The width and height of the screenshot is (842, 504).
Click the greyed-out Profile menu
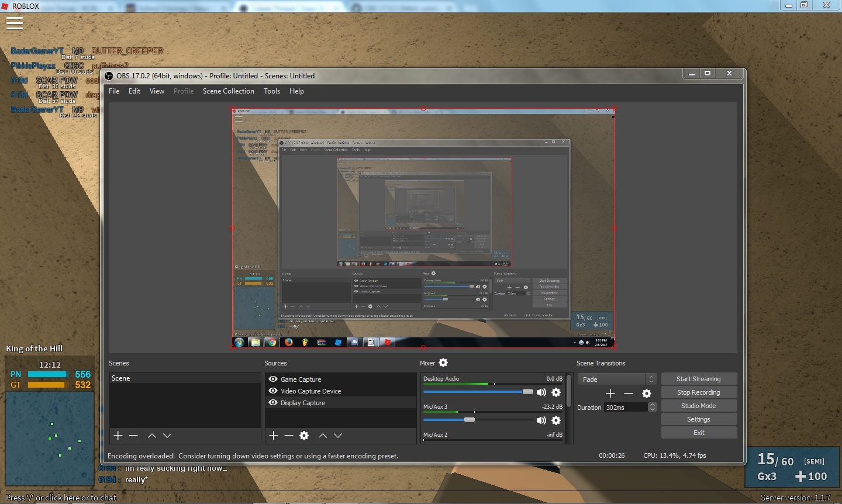tap(184, 91)
